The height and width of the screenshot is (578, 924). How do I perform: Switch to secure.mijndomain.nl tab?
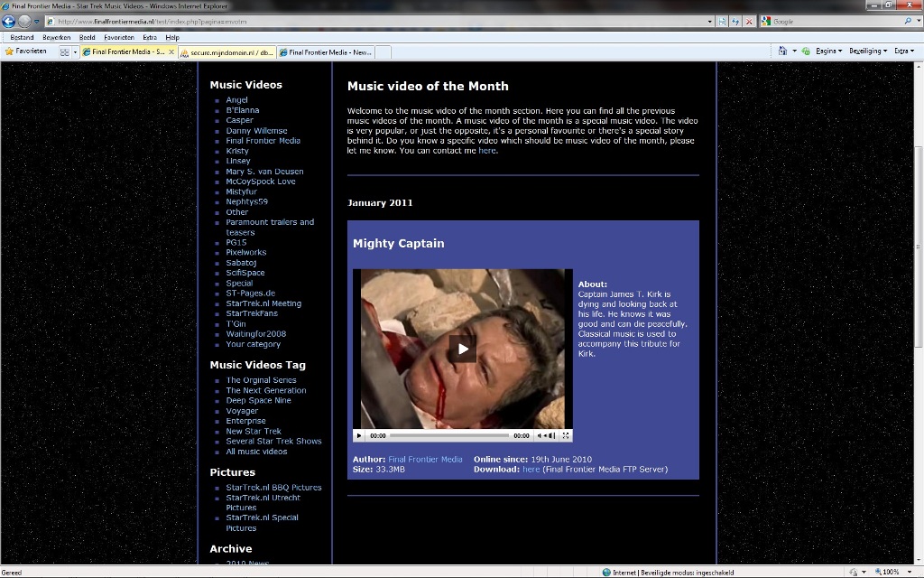226,52
